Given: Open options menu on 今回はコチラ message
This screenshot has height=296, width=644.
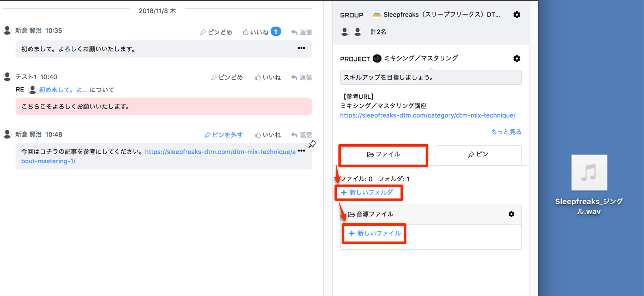Looking at the screenshot, I should click(x=301, y=151).
